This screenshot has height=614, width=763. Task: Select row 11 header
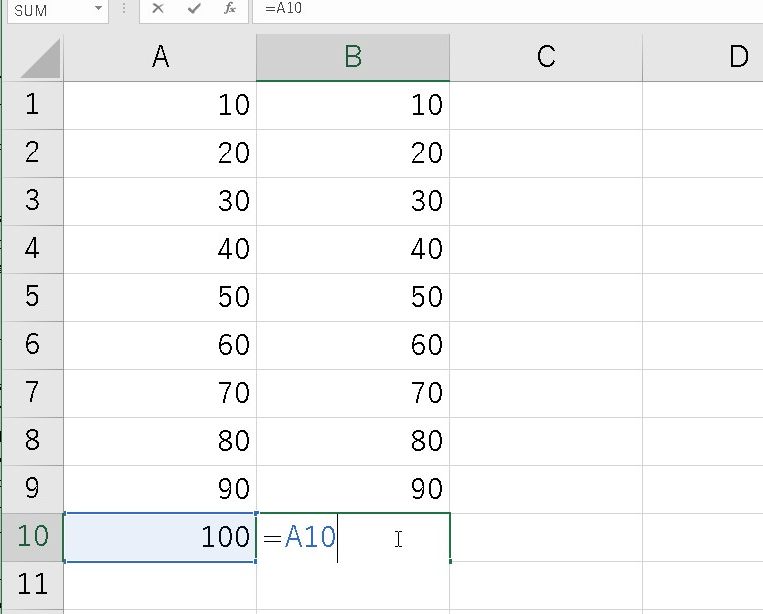(x=32, y=583)
